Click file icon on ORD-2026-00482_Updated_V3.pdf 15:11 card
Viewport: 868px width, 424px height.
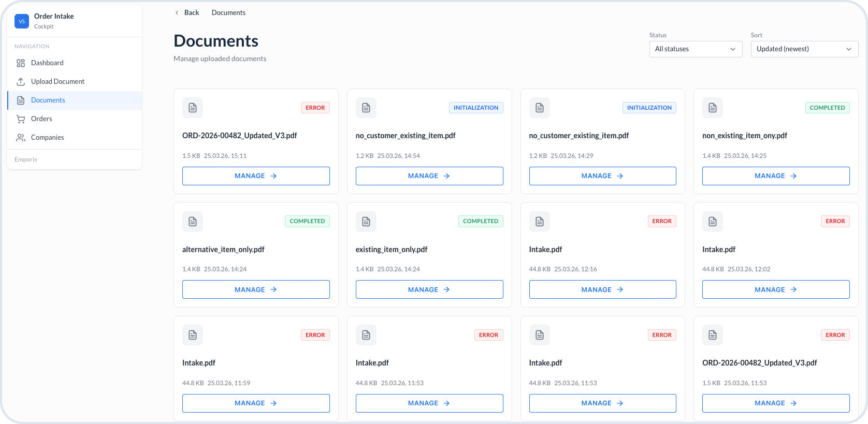point(193,108)
